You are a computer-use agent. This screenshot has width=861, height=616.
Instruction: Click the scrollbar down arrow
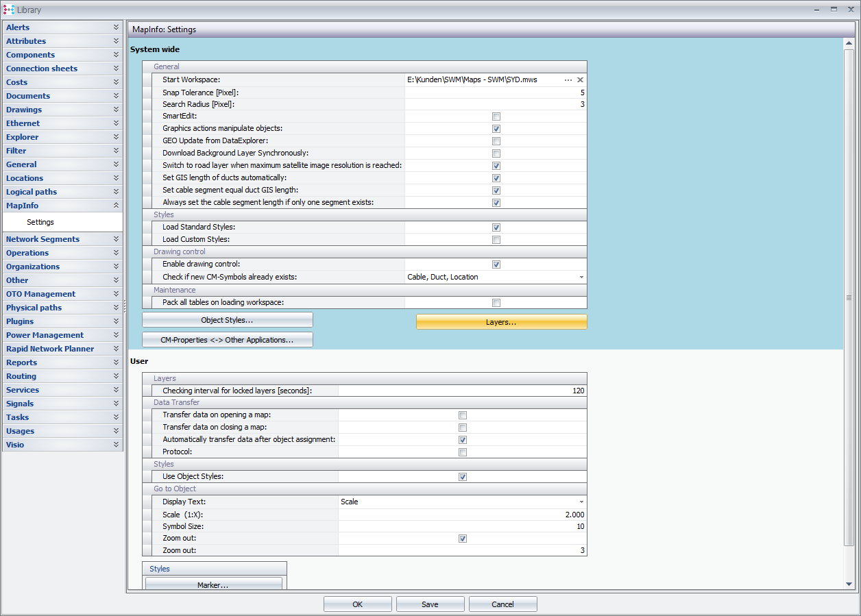[x=849, y=584]
